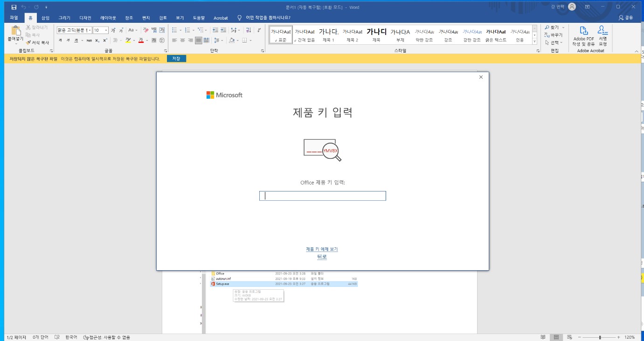Switch to the Layout (레이아웃) tab
Screen dimensions: 644x341
108,18
